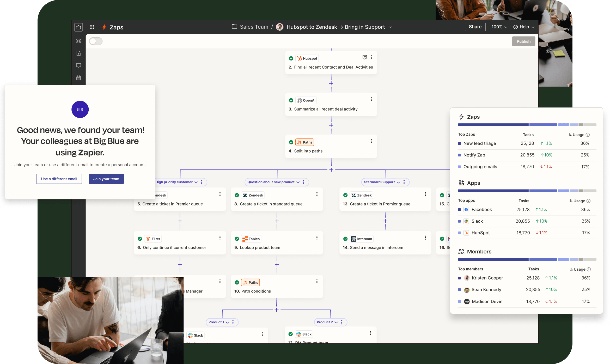Viewport: 610px width, 364px height.
Task: Click plus icon below Summarize step
Action: [x=331, y=125]
